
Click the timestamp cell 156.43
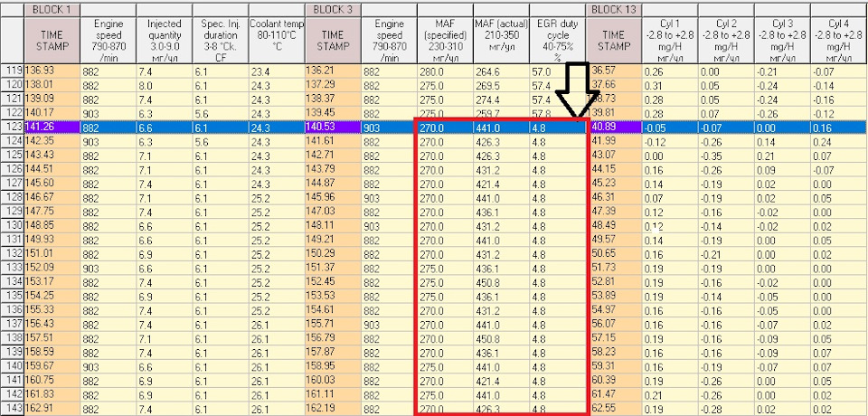click(x=52, y=324)
